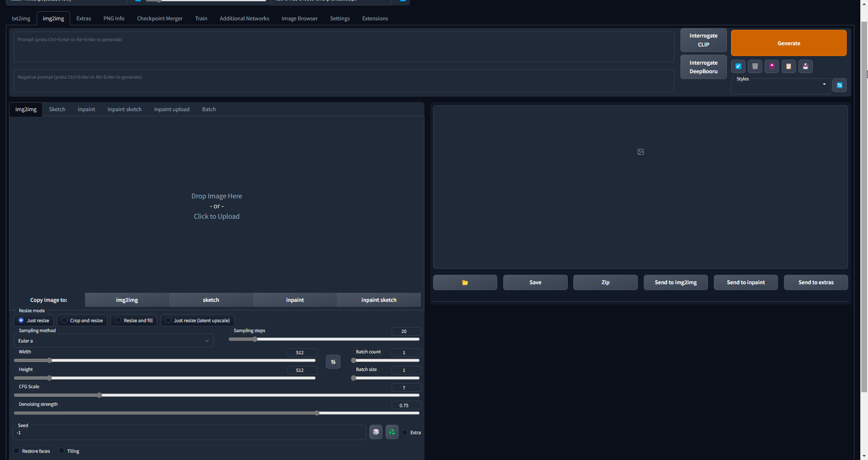Switch to Inpaint sketch sub-tab
This screenshot has width=868, height=460.
click(124, 109)
